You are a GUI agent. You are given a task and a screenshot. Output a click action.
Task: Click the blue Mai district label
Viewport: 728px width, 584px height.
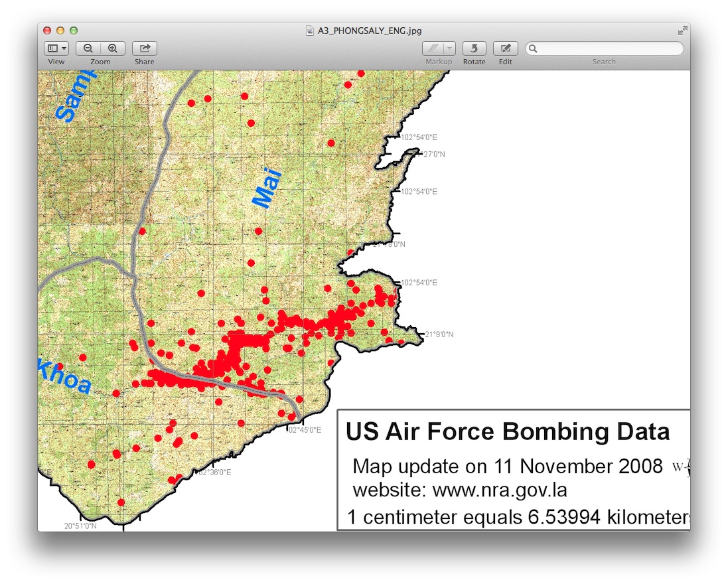267,188
